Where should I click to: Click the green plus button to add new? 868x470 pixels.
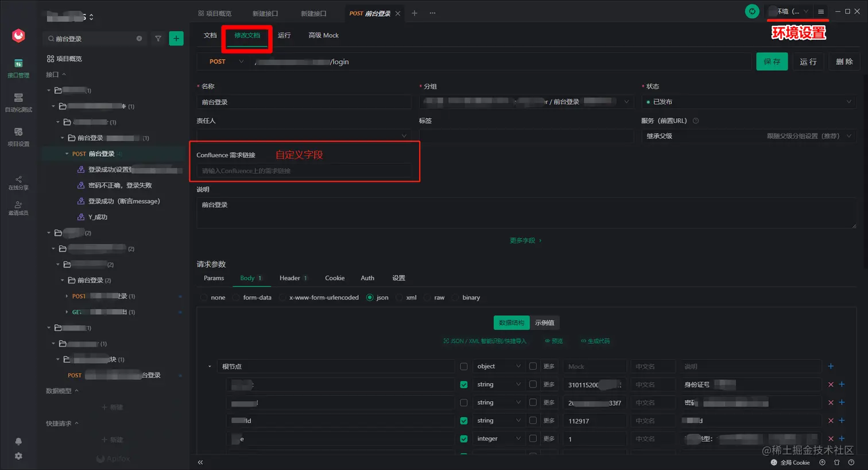point(176,38)
